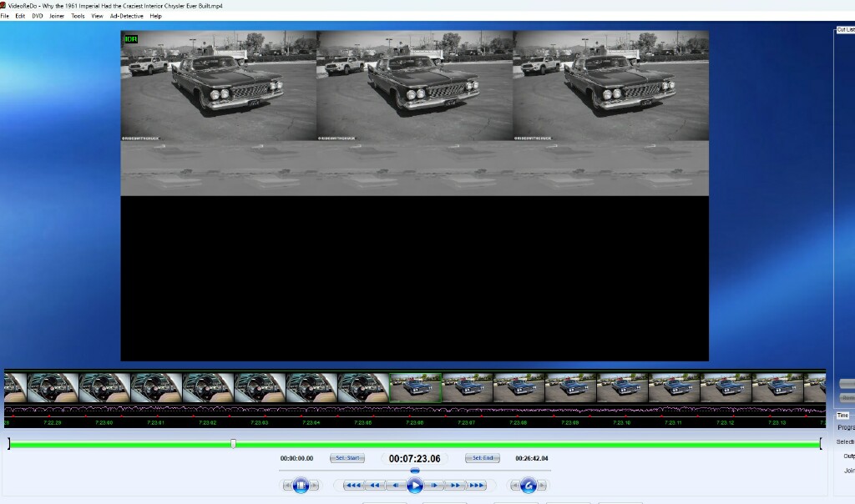Click the current timecode 00:07:23.06 field
Screen dimensions: 855x504
(x=414, y=458)
